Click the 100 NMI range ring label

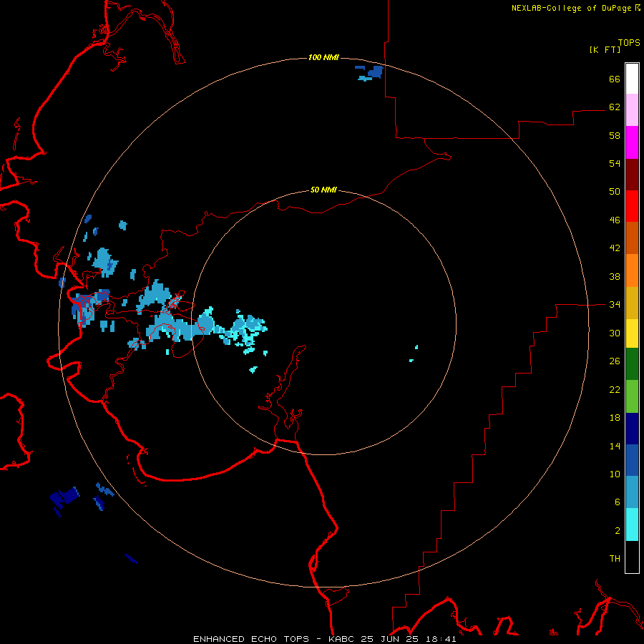point(323,57)
